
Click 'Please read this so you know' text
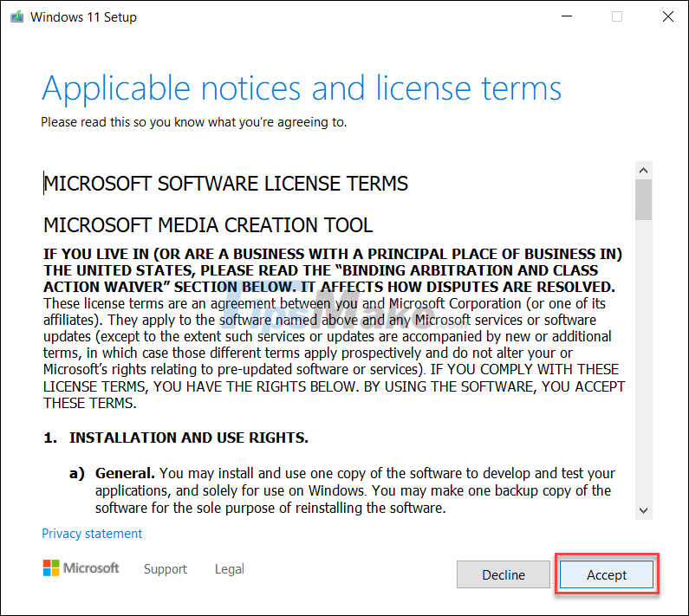point(123,121)
